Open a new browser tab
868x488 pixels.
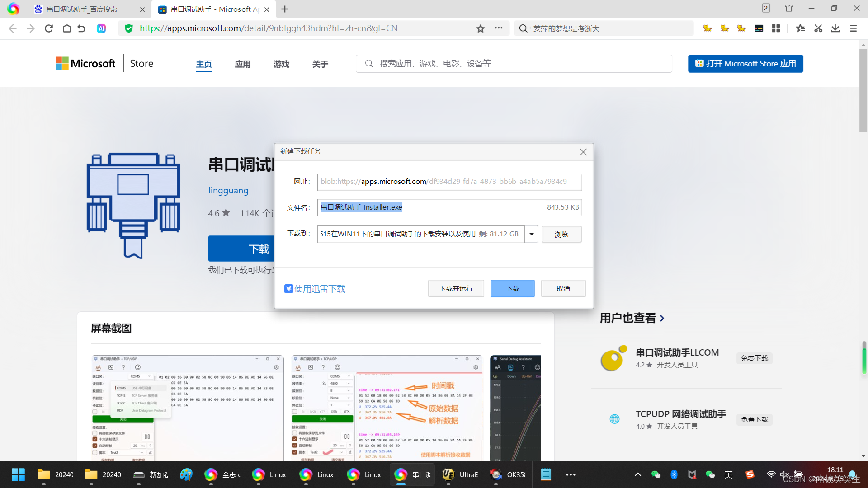pos(285,9)
